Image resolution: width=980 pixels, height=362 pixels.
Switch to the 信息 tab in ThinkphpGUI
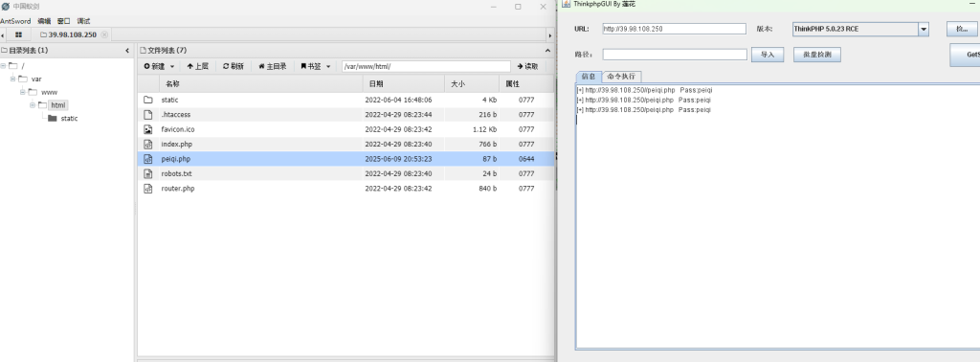(589, 77)
